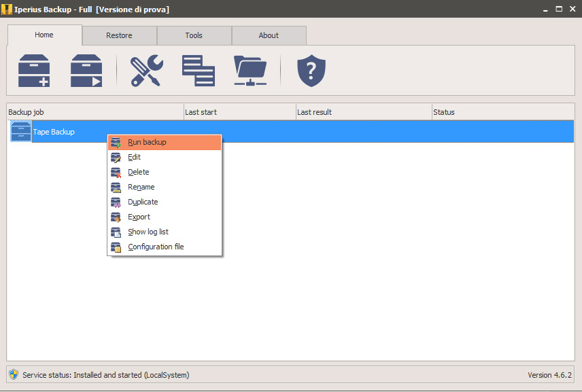Click the icon beside Rename
The image size is (582, 392).
pyautogui.click(x=116, y=188)
